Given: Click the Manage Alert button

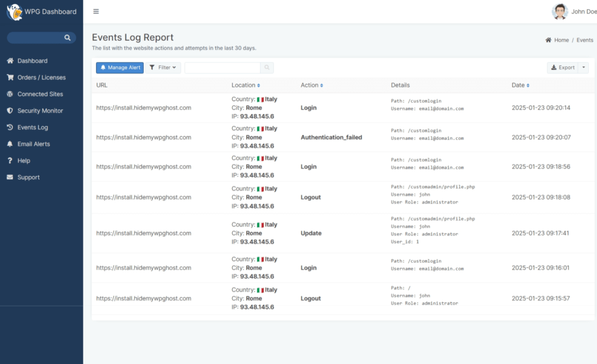Looking at the screenshot, I should tap(120, 67).
